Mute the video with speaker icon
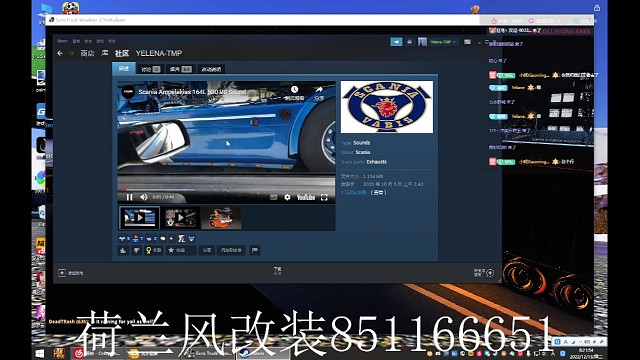640x360 pixels. click(144, 197)
